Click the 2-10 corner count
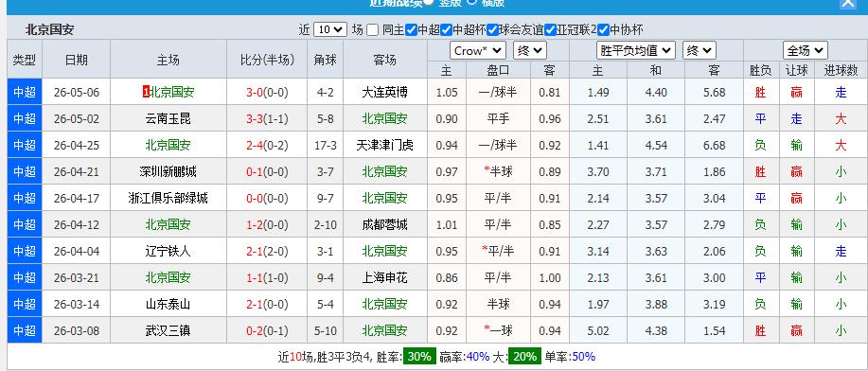Image resolution: width=868 pixels, height=371 pixels. 326,225
